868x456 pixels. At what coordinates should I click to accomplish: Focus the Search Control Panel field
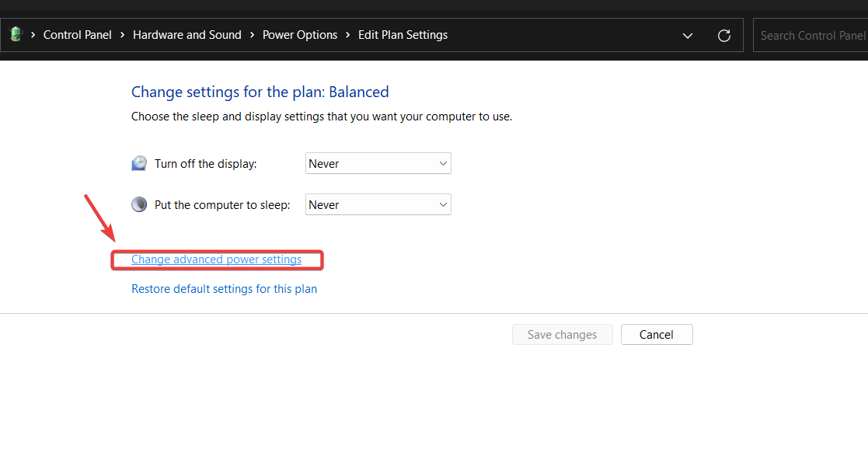point(812,35)
